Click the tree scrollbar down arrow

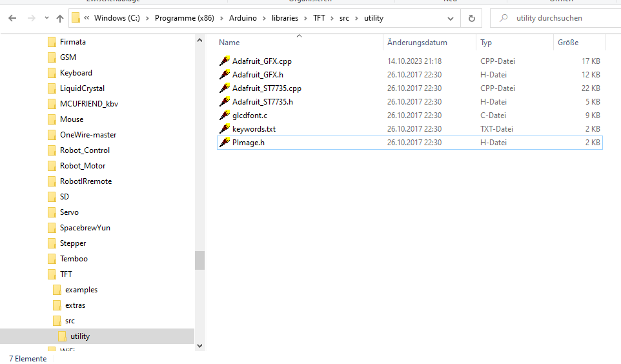(x=199, y=346)
